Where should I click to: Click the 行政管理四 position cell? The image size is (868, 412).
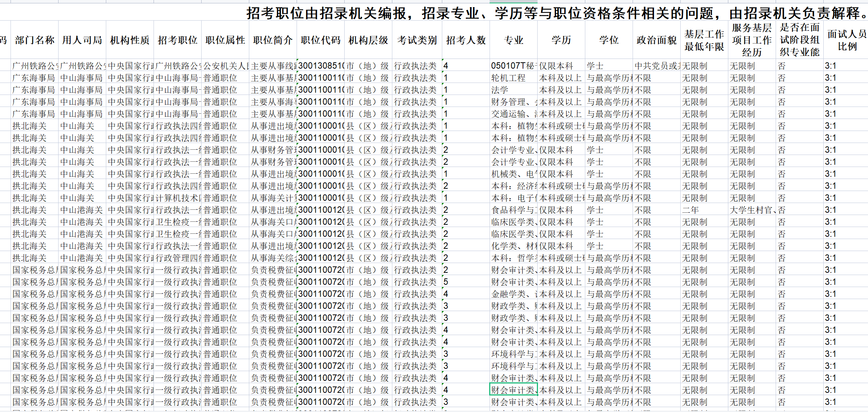pos(178,258)
